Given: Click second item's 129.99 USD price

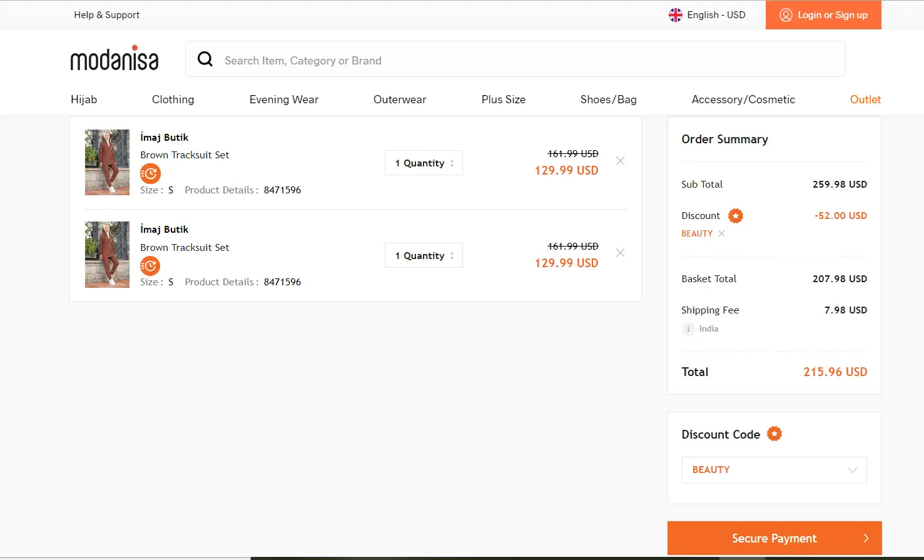Looking at the screenshot, I should coord(566,263).
